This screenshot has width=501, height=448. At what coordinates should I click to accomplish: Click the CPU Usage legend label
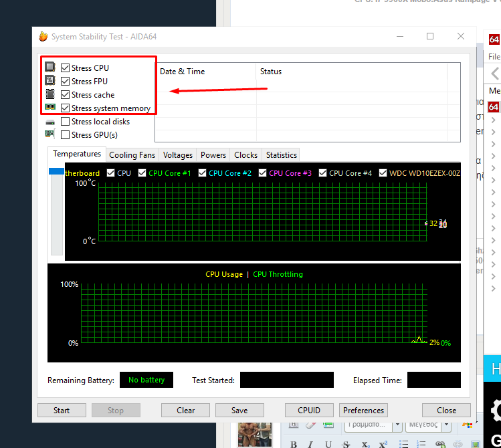tap(224, 274)
